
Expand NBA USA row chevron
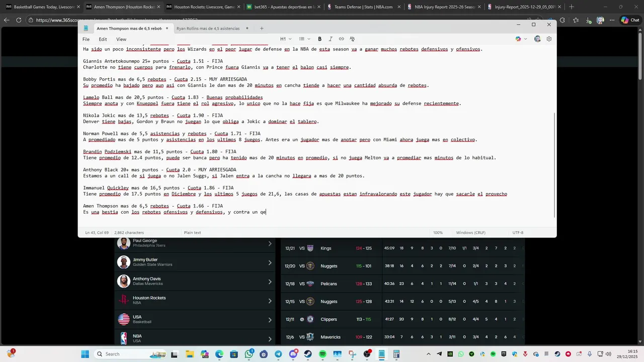tap(270, 338)
